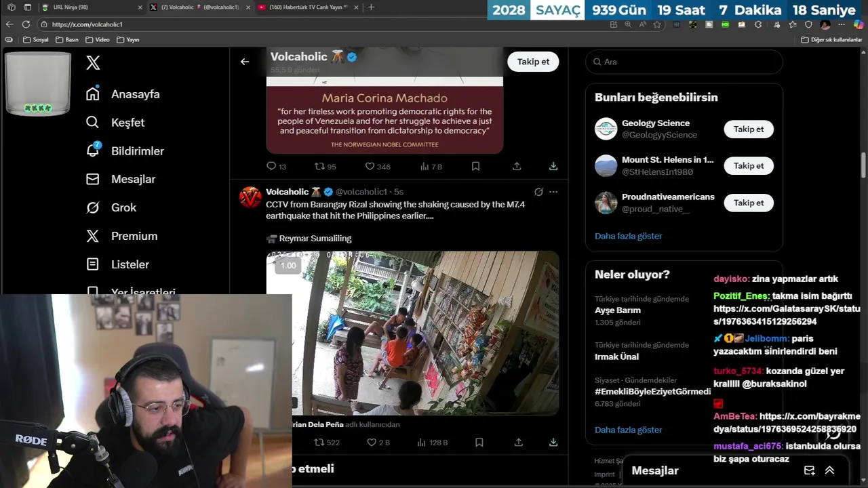Open Grok in the sidebar
The width and height of the screenshot is (868, 488).
coord(111,207)
